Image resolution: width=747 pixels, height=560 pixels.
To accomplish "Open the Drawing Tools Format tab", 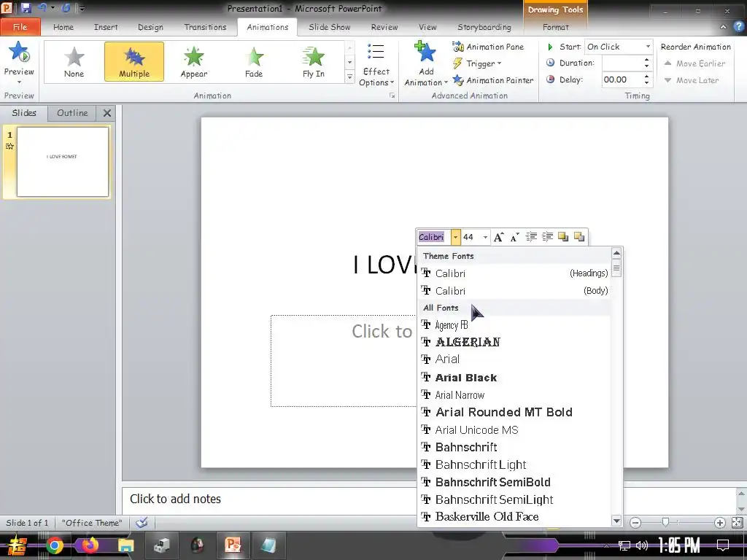I will [555, 27].
